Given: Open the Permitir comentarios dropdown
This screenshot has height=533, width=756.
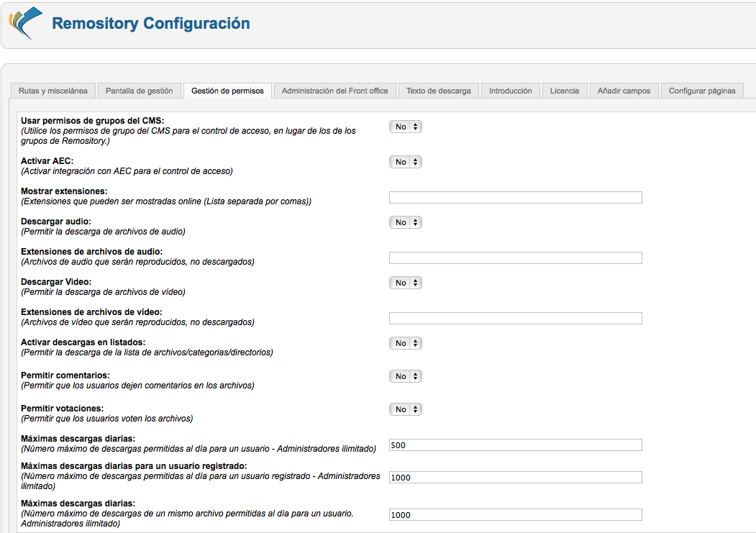Looking at the screenshot, I should point(406,376).
